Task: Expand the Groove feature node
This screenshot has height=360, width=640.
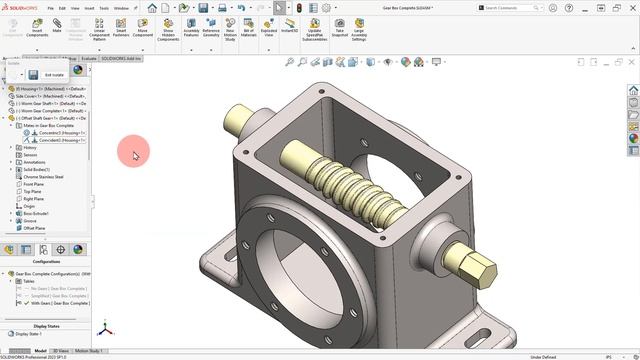Action: click(x=11, y=221)
